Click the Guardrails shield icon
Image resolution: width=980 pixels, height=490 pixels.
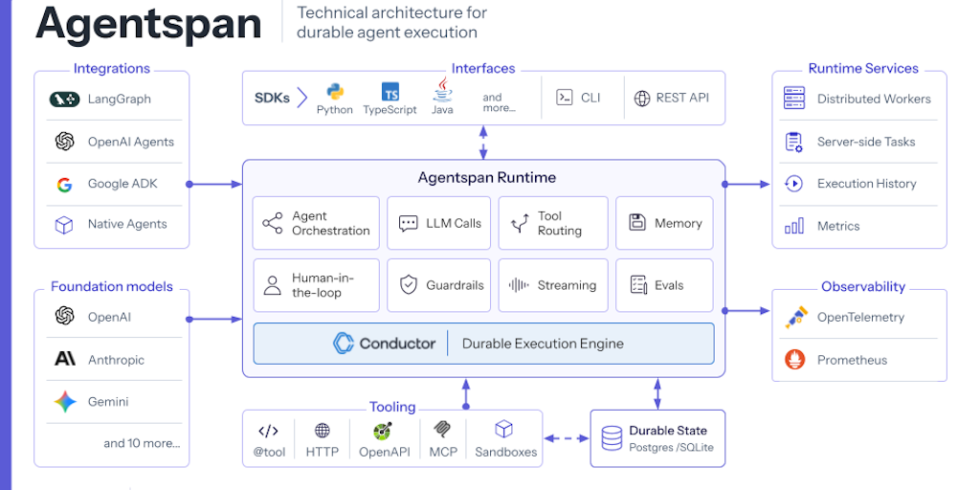pyautogui.click(x=408, y=285)
